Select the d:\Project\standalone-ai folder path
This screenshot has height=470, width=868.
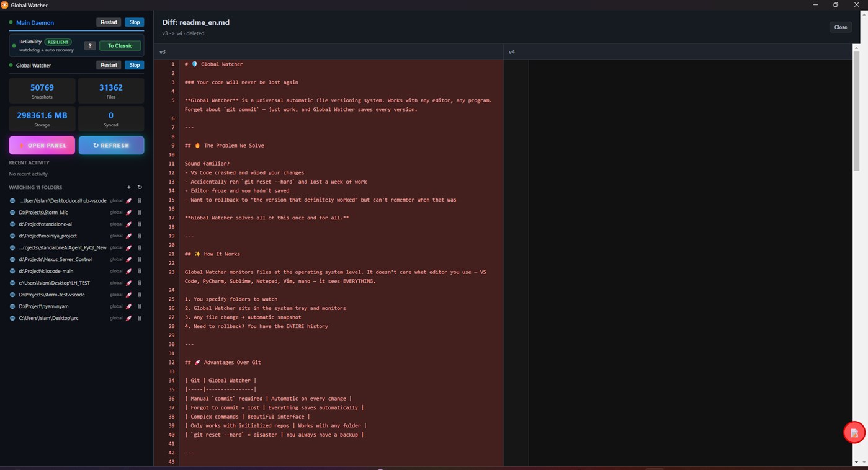pos(45,224)
